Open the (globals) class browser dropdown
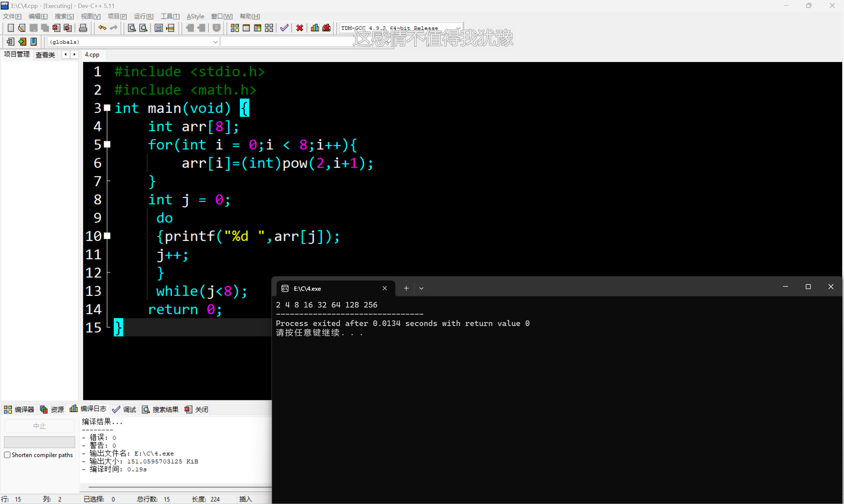Screen dimensions: 844x504 [215, 42]
